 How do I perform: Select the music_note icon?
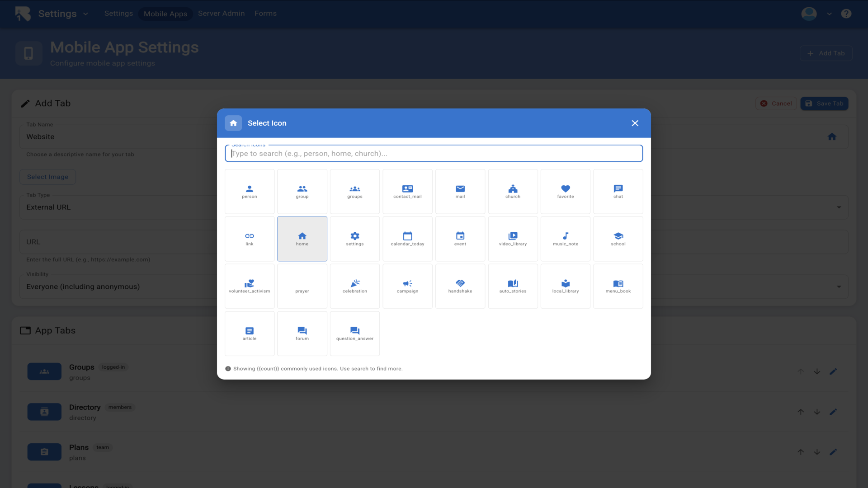tap(565, 239)
